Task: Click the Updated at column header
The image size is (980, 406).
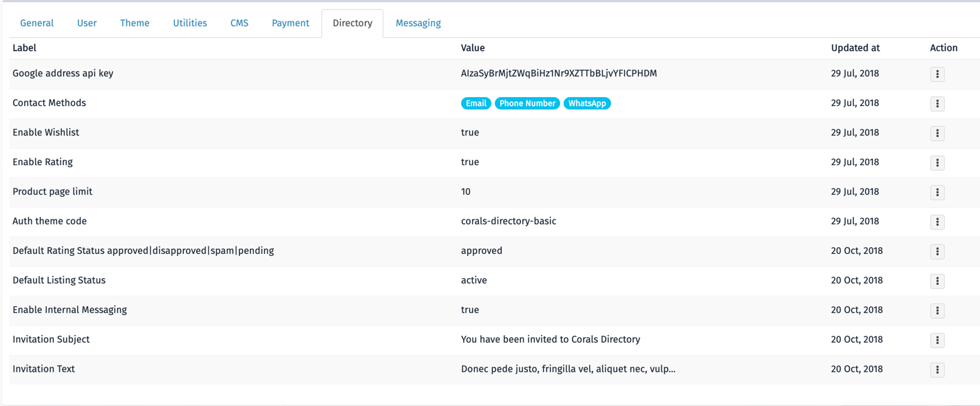Action: point(855,48)
